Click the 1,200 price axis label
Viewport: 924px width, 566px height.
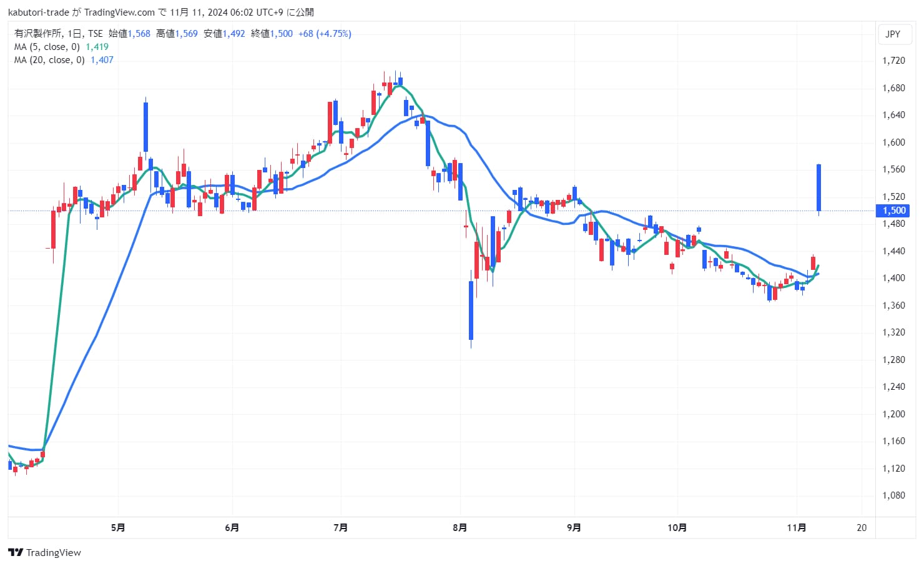[x=893, y=414]
